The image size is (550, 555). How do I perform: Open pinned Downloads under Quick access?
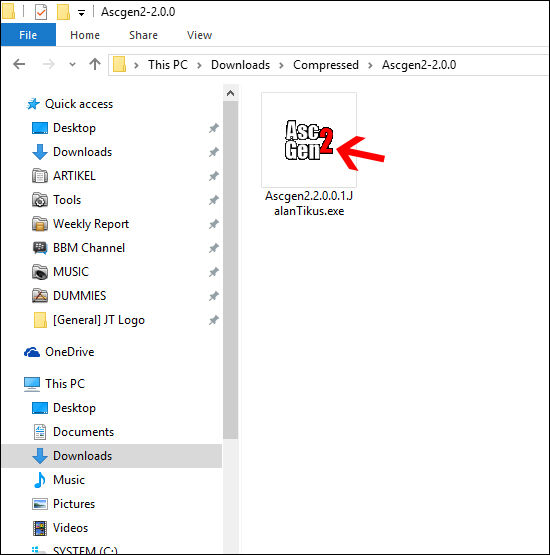click(82, 152)
